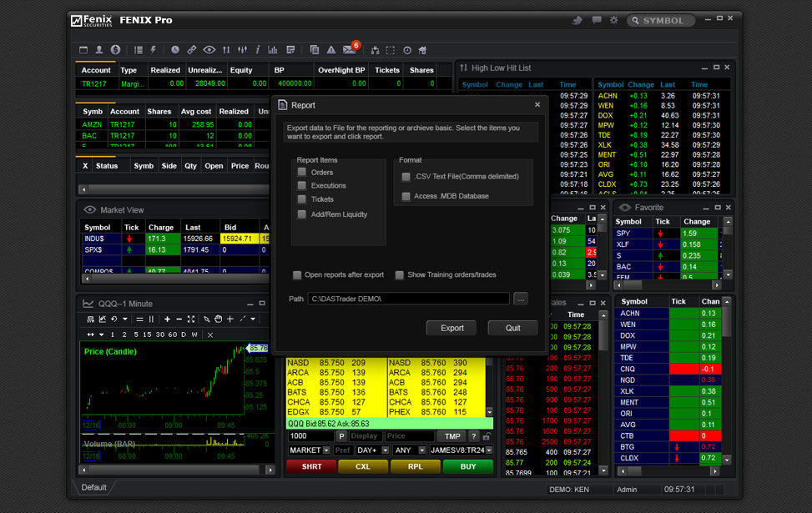Click the Path field showing C:\DASTrader DEMO\
Viewport: 812px width, 513px height.
point(409,299)
